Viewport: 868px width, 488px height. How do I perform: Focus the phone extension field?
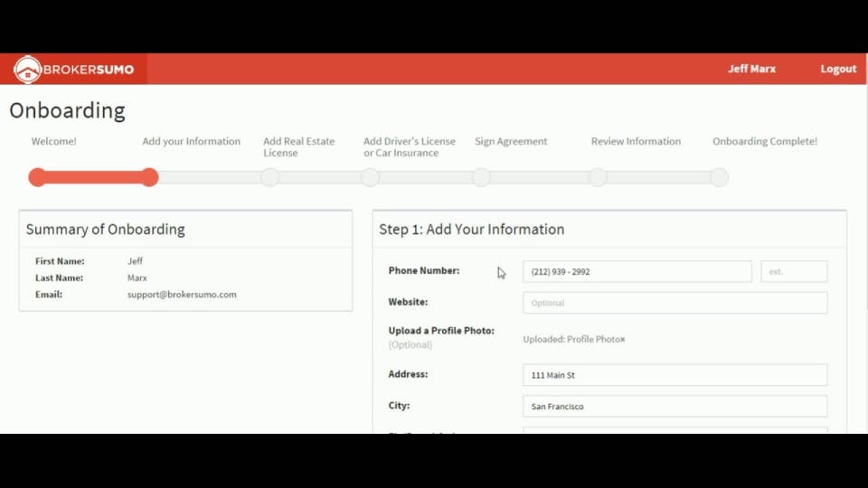tap(794, 272)
